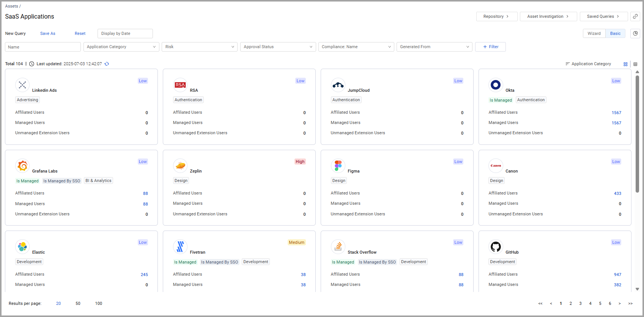Open Okta affiliated users count 1567

[x=616, y=113]
